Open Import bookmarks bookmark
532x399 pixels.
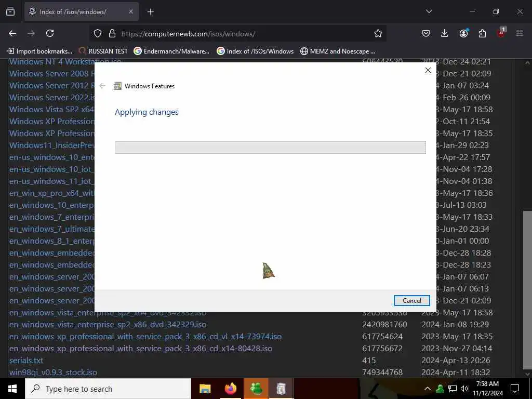point(39,51)
